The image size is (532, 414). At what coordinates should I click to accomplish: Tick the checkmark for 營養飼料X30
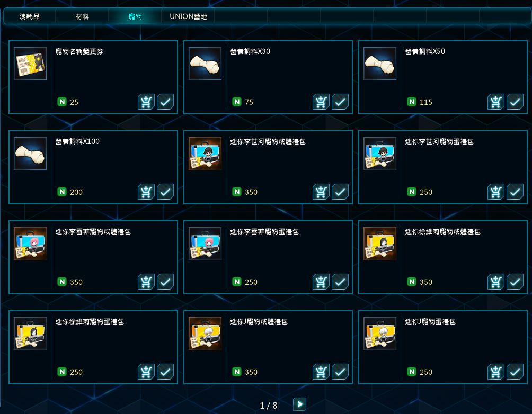point(340,102)
